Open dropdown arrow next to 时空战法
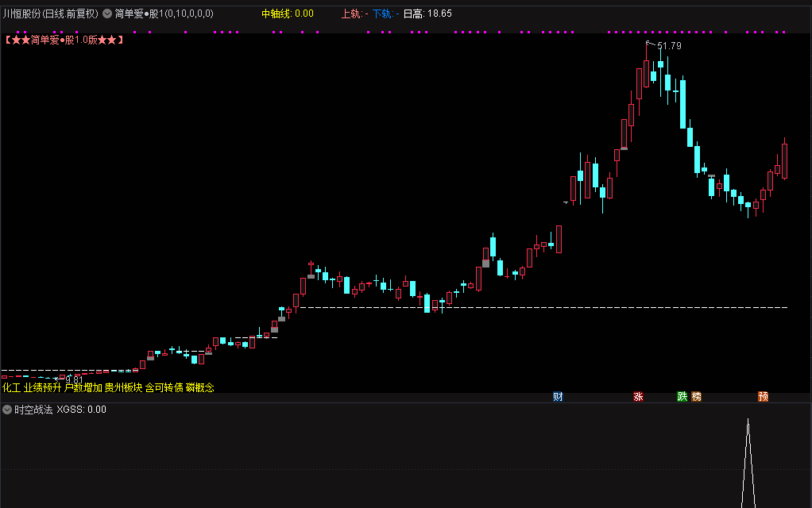The height and width of the screenshot is (508, 812). click(7, 410)
